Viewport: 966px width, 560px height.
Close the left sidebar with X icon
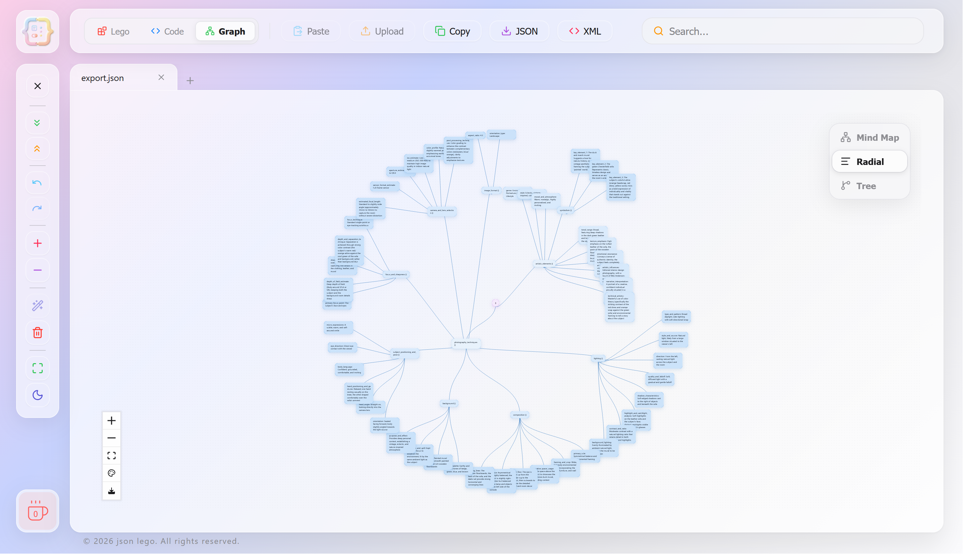tap(38, 86)
